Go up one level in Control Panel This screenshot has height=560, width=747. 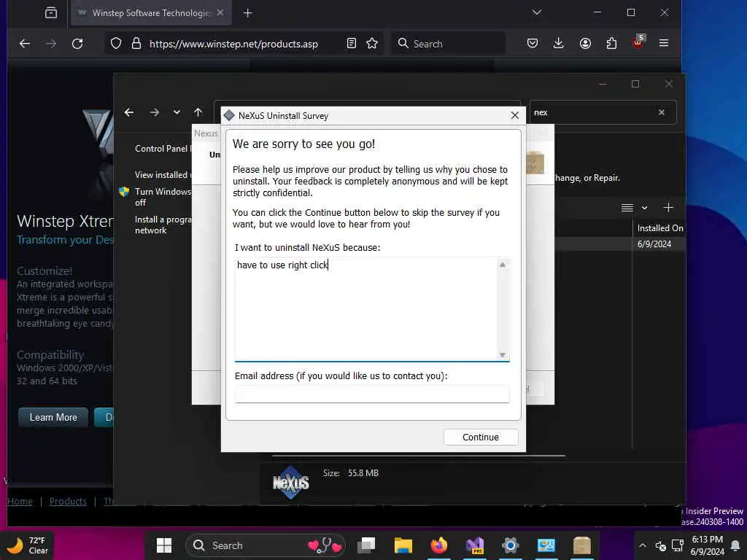198,112
